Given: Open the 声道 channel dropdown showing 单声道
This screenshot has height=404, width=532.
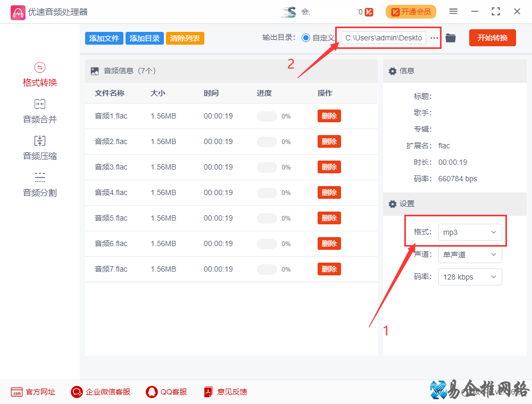Looking at the screenshot, I should pos(470,254).
